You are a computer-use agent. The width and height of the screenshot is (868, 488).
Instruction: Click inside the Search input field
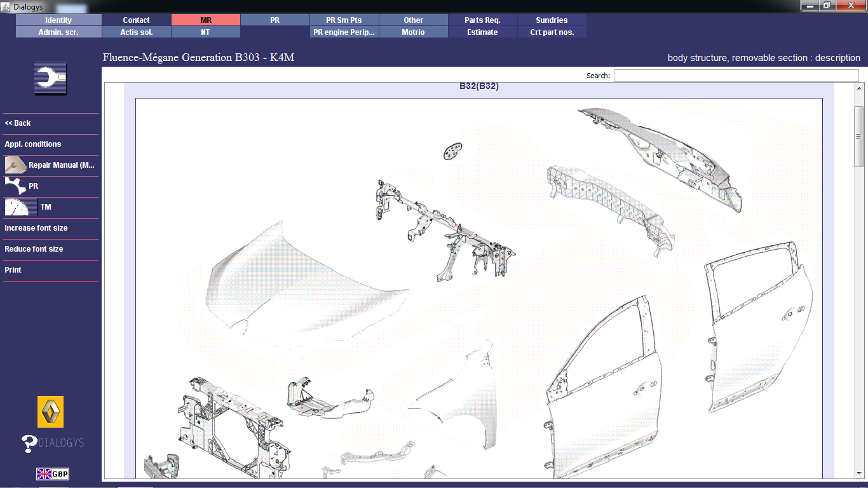click(x=736, y=76)
